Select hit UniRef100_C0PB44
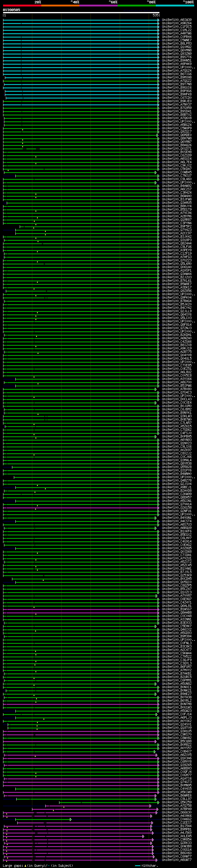Screen dimensions: 197x868 pyautogui.click(x=177, y=37)
